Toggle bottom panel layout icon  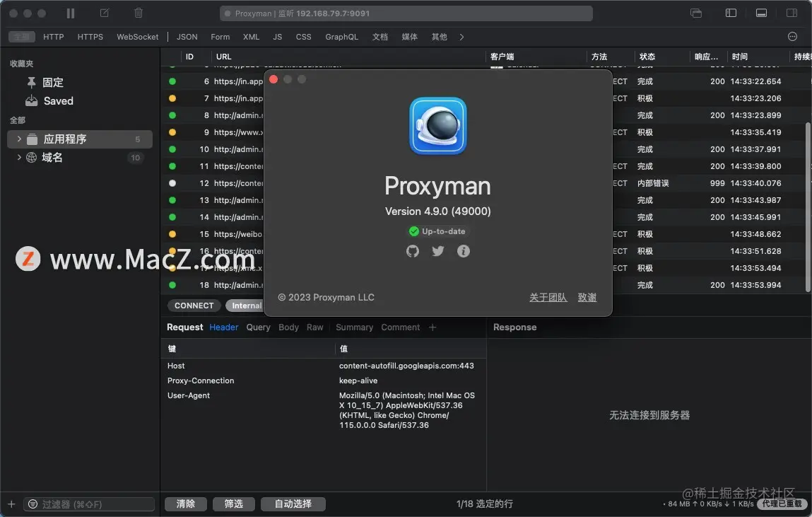coord(761,13)
